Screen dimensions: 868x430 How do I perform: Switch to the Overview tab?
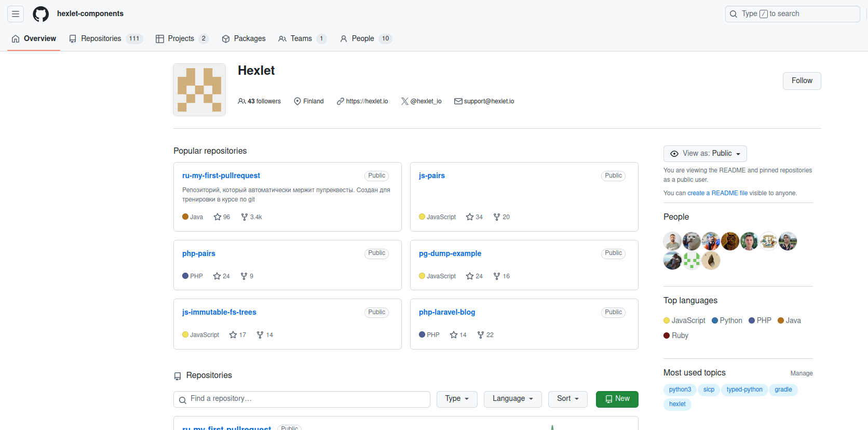34,38
